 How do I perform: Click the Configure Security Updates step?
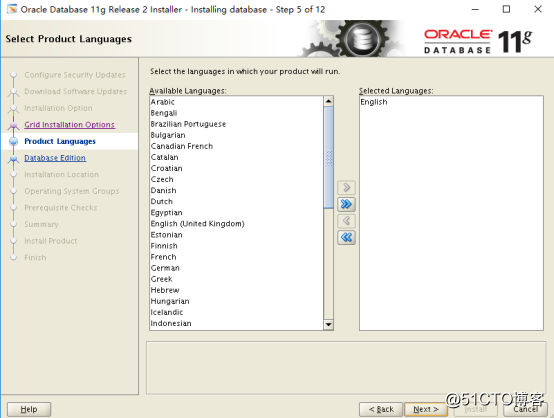pos(75,75)
